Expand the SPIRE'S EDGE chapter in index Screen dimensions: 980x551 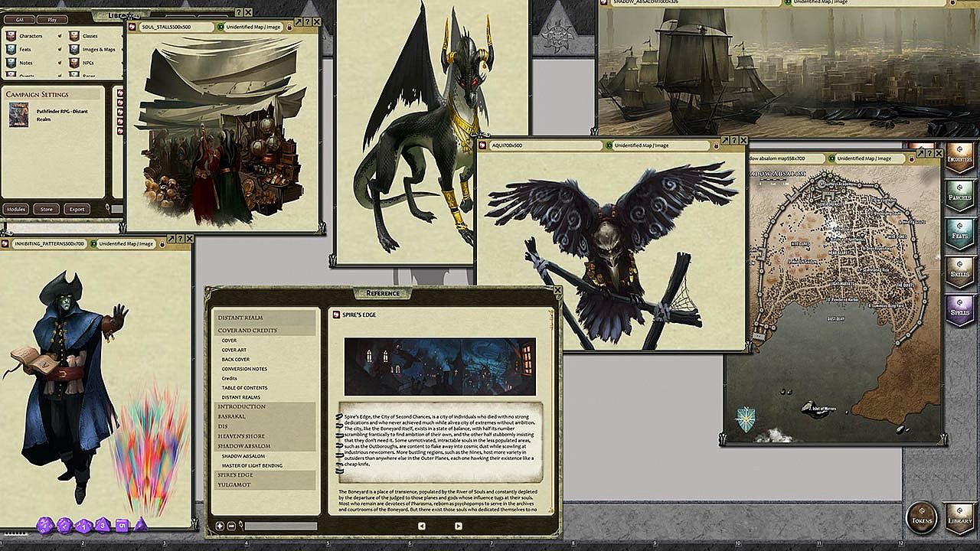coord(266,475)
